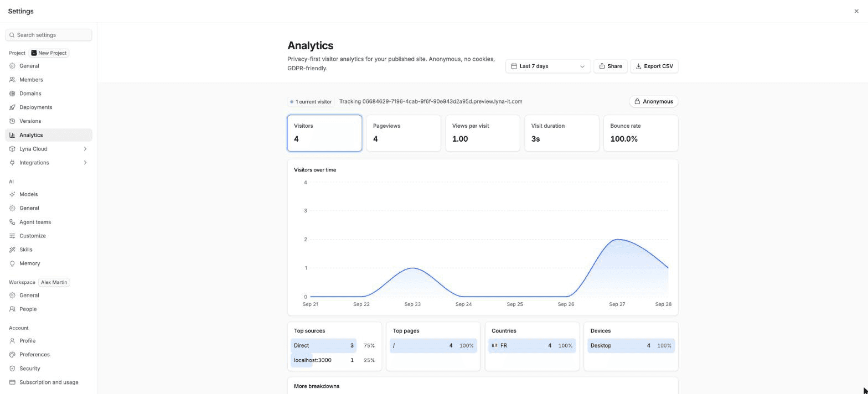The image size is (868, 394).
Task: Click the Analytics bar chart icon
Action: [12, 135]
